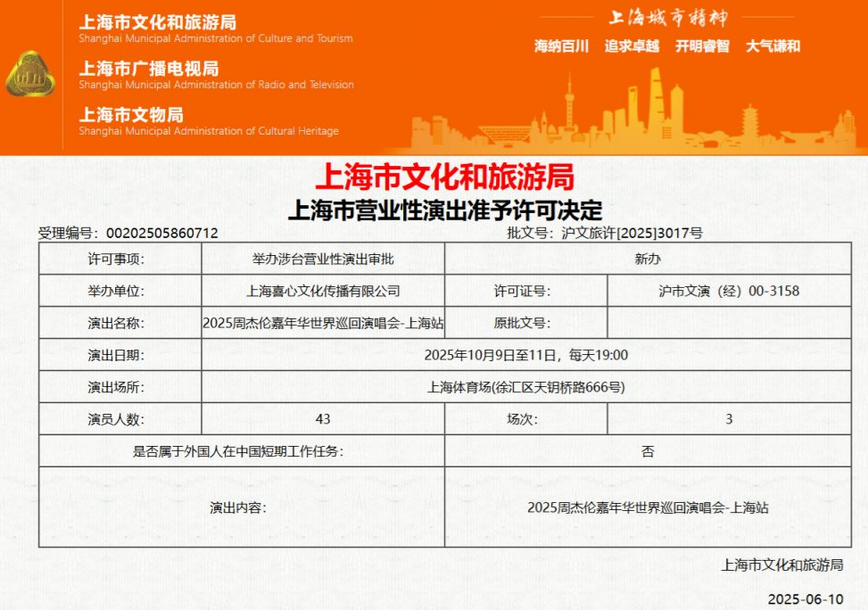
Task: Click 'Shanghai Municipal Administration of Radio and Television' text
Action: (x=216, y=85)
